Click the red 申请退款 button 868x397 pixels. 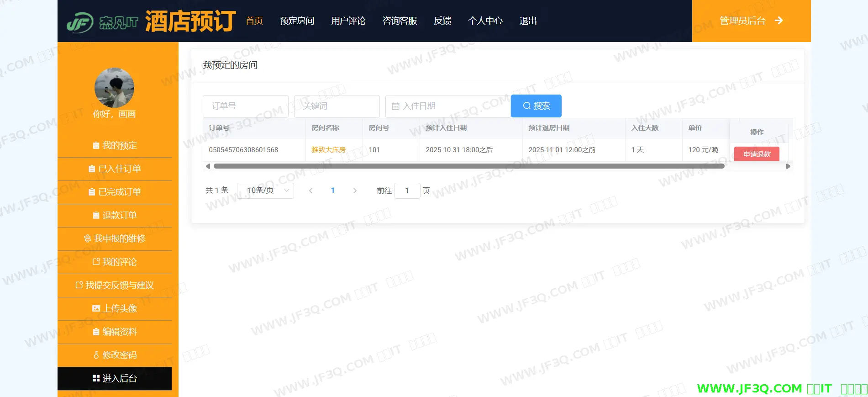click(x=757, y=154)
